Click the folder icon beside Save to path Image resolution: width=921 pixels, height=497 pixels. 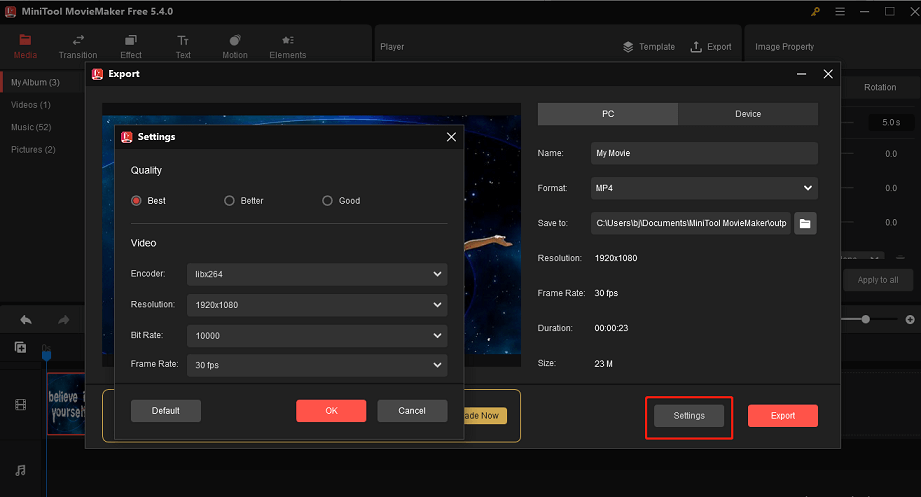805,223
